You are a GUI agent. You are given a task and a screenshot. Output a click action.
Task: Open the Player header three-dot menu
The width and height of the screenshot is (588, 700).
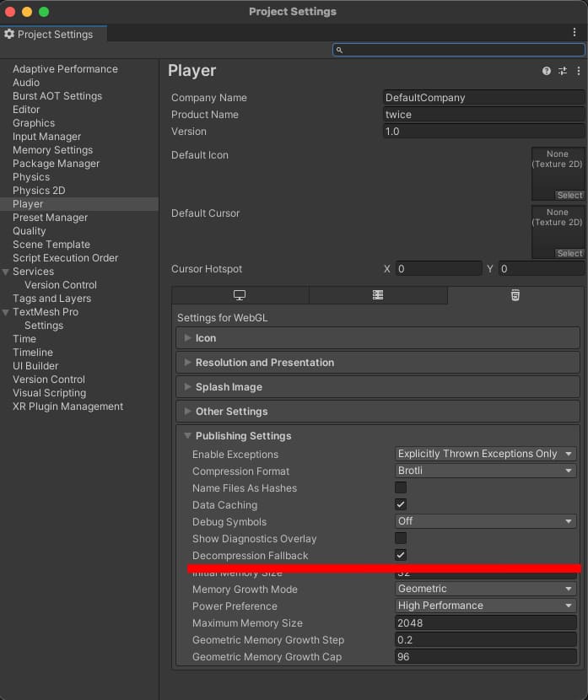pos(577,72)
